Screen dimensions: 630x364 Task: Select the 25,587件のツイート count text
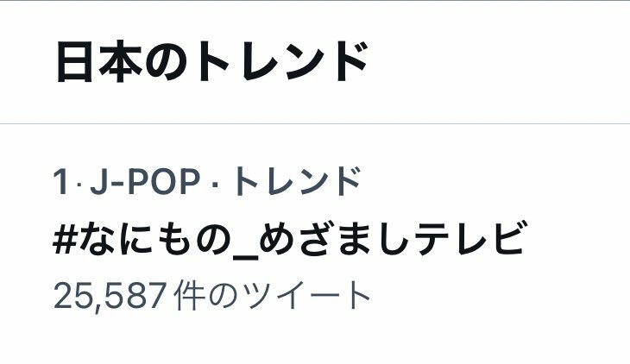click(211, 296)
